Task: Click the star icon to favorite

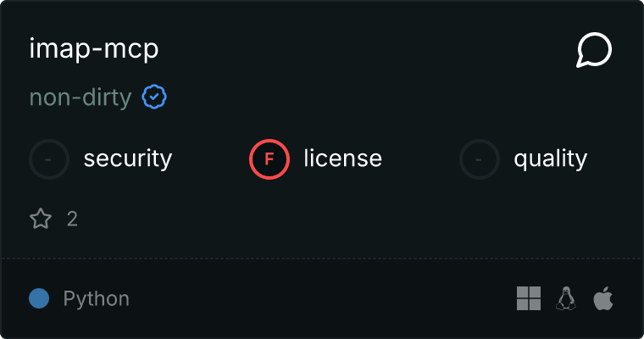Action: tap(41, 220)
